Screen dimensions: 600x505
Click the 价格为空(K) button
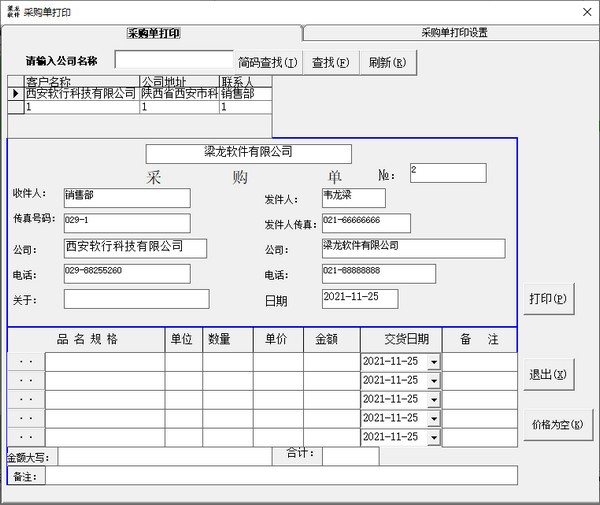coord(558,424)
